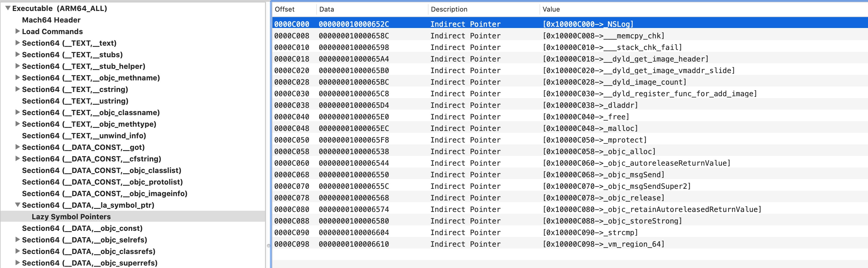Expand Section64 (__TEXT,__stub_helper) triangle
This screenshot has height=268, width=868.
tap(17, 66)
